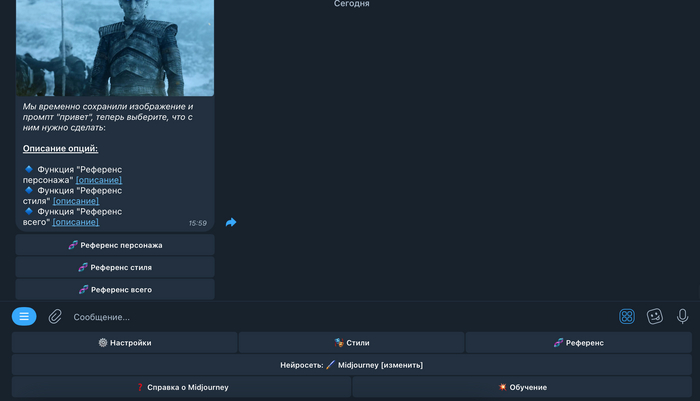Open the sticker and emoji panel

click(x=655, y=316)
